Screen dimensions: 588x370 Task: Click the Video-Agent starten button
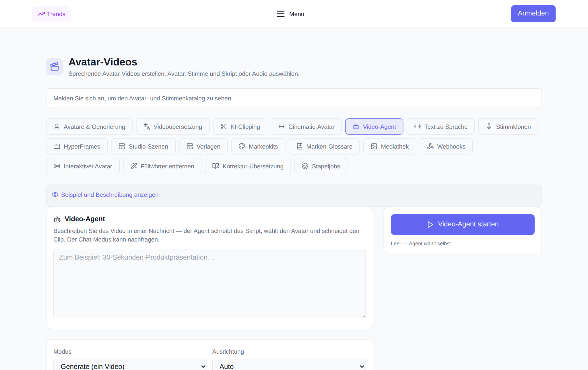click(463, 224)
